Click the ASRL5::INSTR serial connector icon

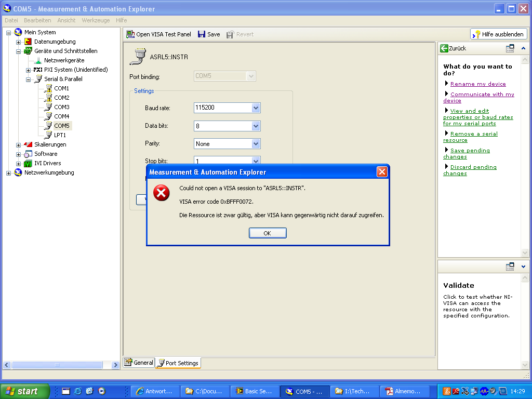tap(138, 57)
